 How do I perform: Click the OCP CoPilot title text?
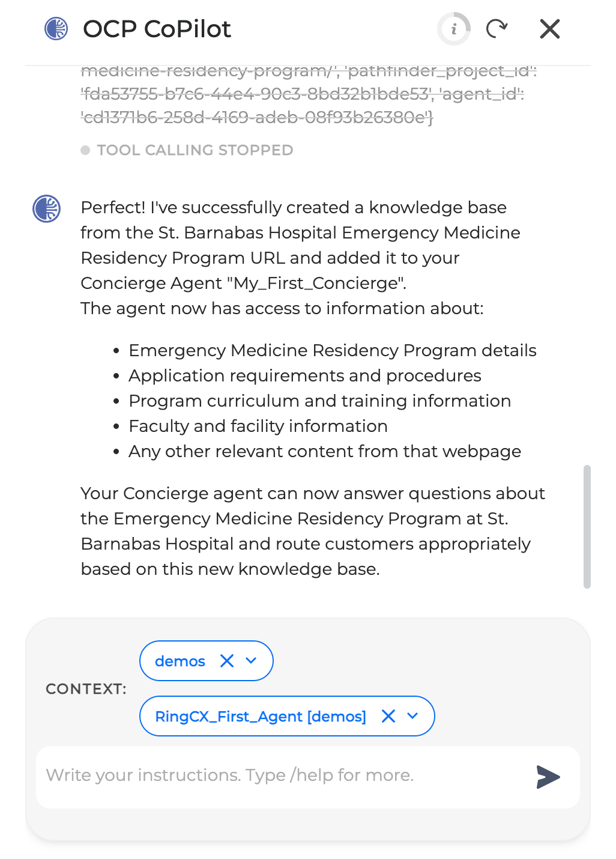click(157, 29)
